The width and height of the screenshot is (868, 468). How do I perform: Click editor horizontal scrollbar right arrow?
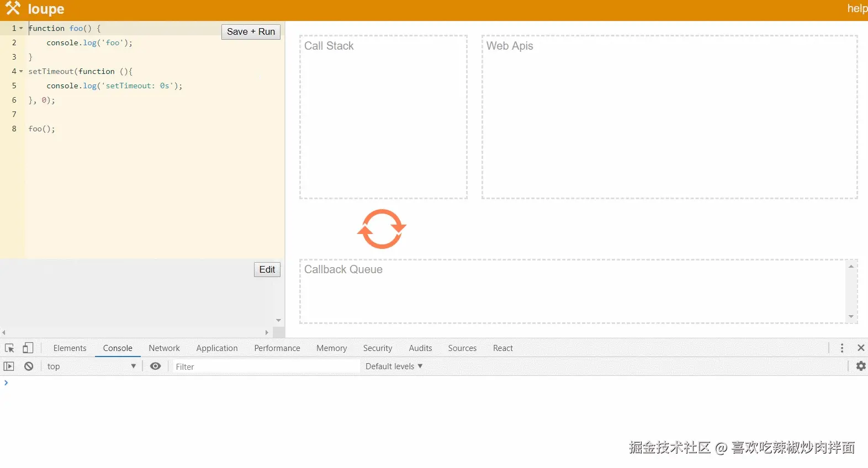[x=267, y=333]
